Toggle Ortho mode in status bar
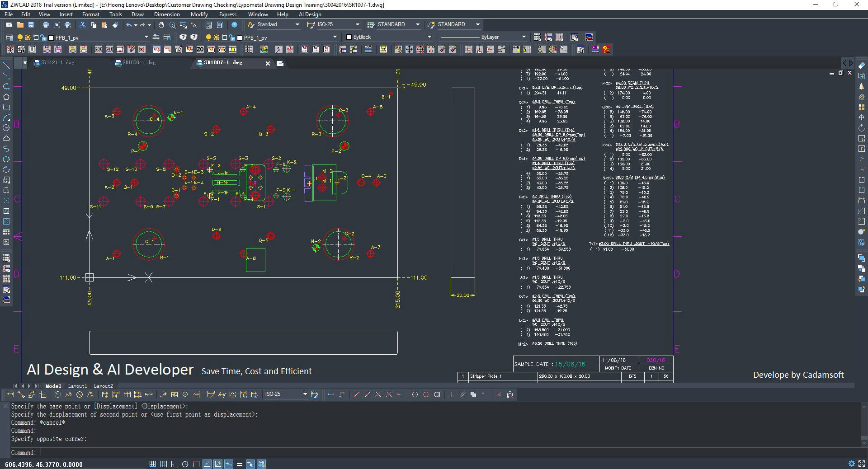Viewport: 868px width, 469px height. pyautogui.click(x=175, y=464)
